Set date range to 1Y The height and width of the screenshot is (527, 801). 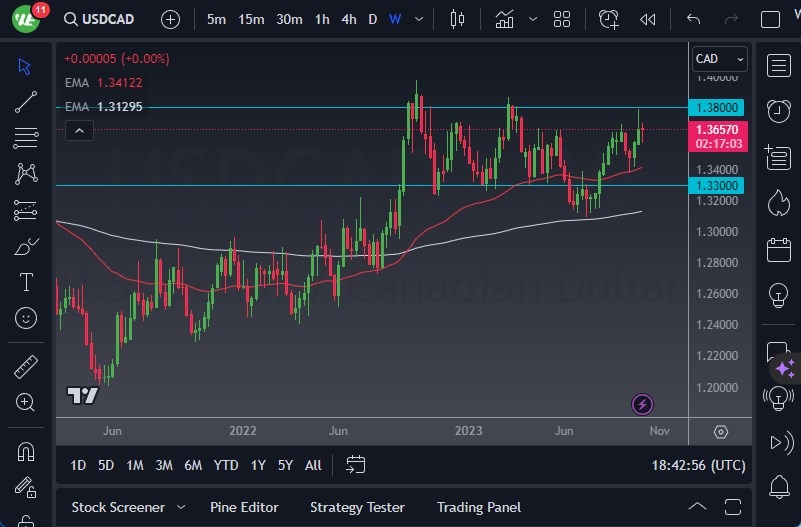point(258,465)
